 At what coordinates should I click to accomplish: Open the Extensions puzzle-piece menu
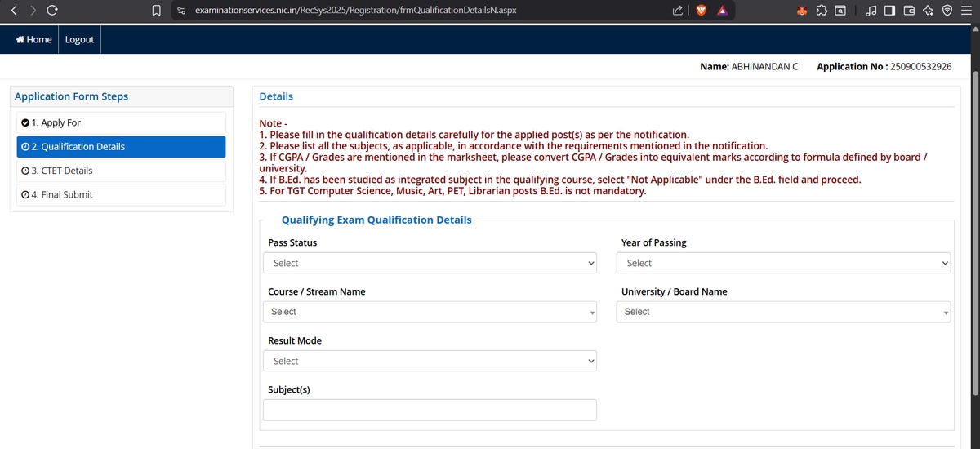(x=821, y=11)
